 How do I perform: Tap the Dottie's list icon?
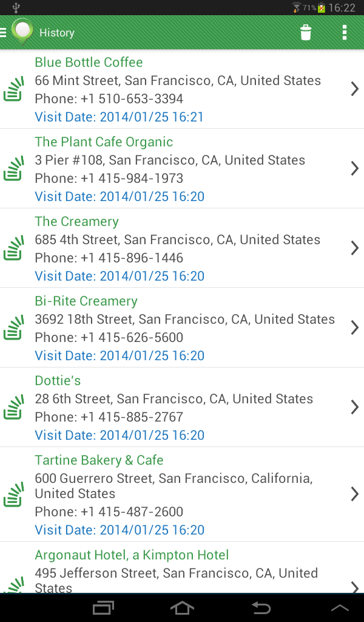[14, 408]
